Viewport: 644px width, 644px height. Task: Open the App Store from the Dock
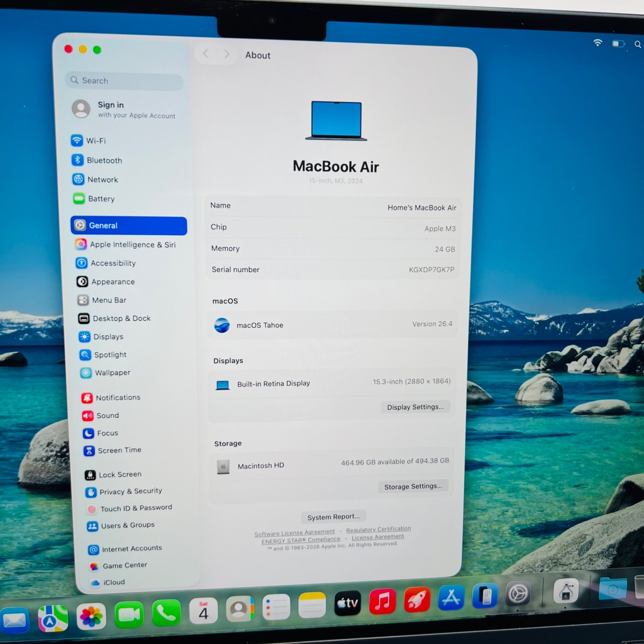(x=450, y=599)
